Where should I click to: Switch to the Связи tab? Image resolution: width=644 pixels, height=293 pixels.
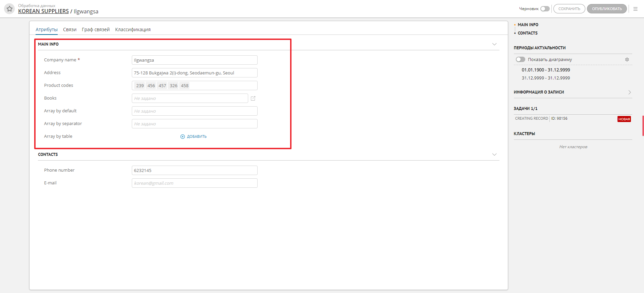point(70,30)
